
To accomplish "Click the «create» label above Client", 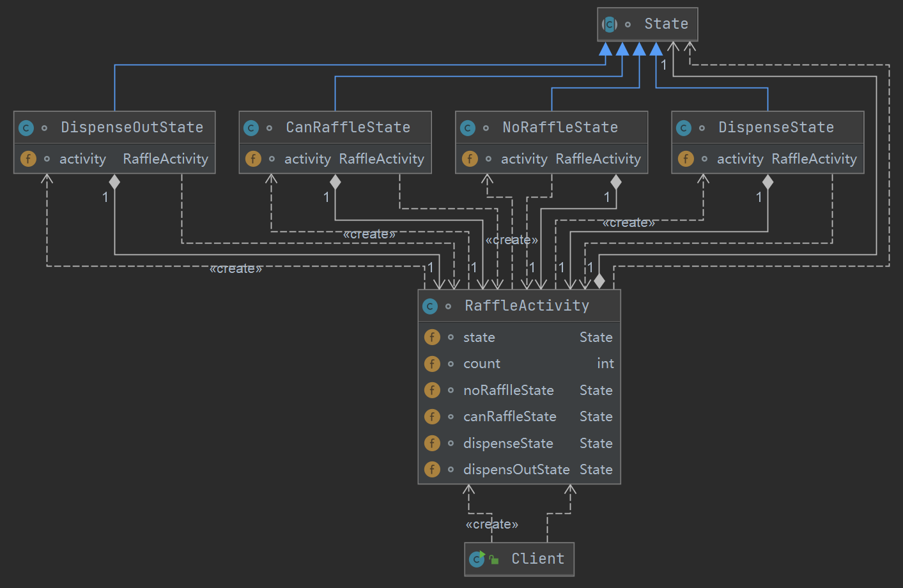I will pos(492,525).
